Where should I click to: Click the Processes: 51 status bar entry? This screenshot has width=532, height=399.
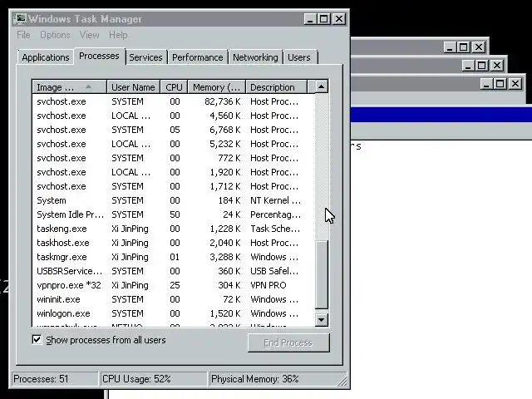click(55, 379)
